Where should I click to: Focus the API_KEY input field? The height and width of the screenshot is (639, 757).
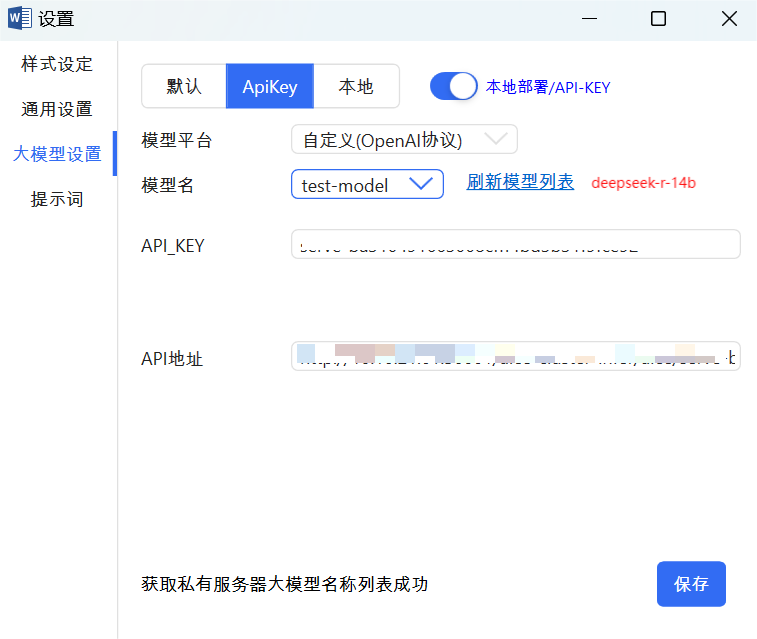click(516, 244)
